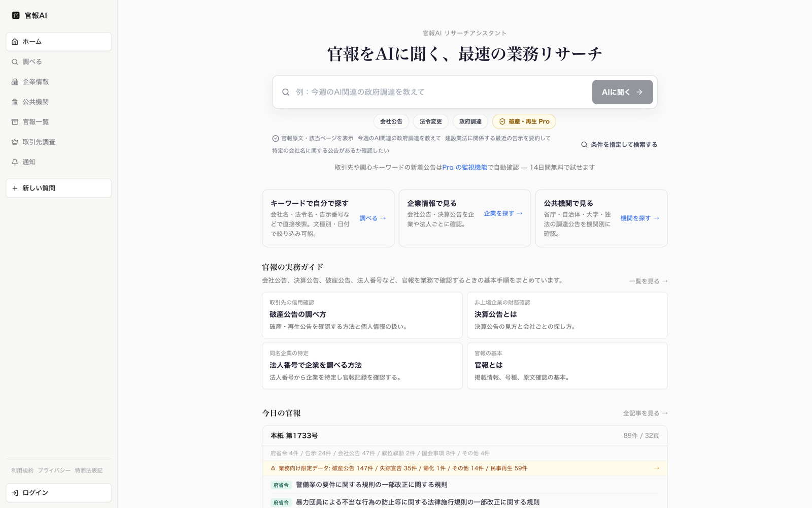The height and width of the screenshot is (508, 812).
Task: Click the magnifier icon beside 調べる
Action: coord(15,62)
